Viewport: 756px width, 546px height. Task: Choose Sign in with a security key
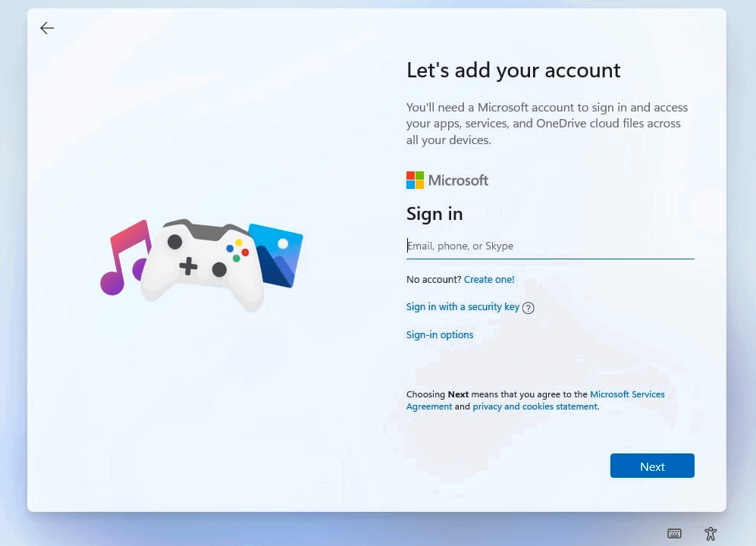pyautogui.click(x=463, y=307)
